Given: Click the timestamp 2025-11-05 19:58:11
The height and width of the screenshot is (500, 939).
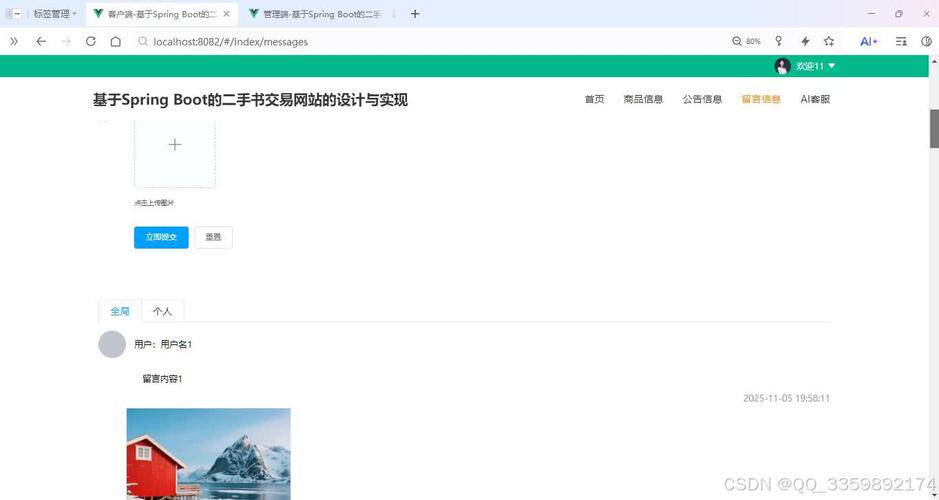Looking at the screenshot, I should coord(786,398).
